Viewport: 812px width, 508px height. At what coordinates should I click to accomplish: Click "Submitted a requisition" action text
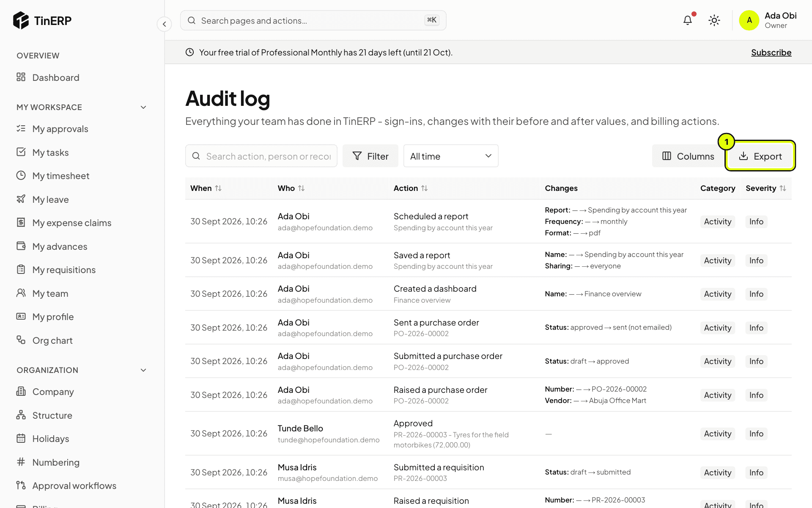click(439, 467)
